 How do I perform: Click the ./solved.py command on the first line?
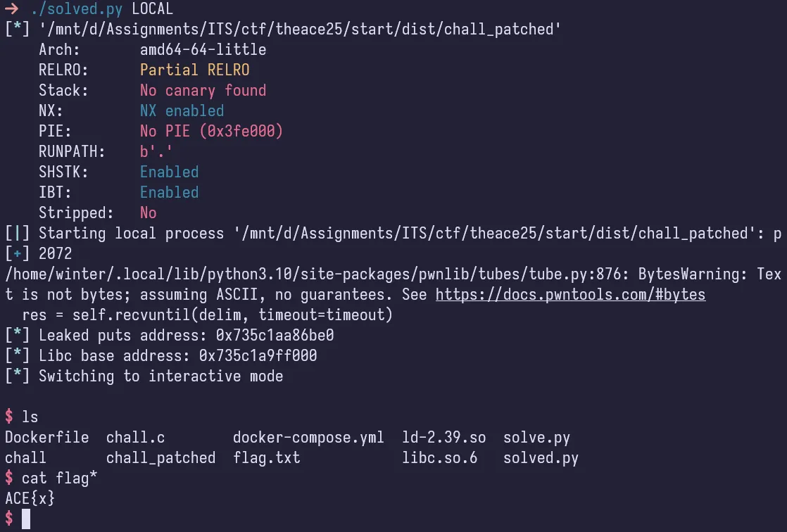click(76, 9)
